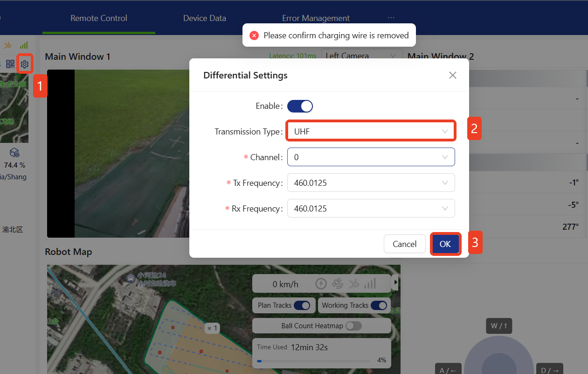The image size is (588, 374).
Task: Switch to the Remote Control tab
Action: click(x=99, y=18)
